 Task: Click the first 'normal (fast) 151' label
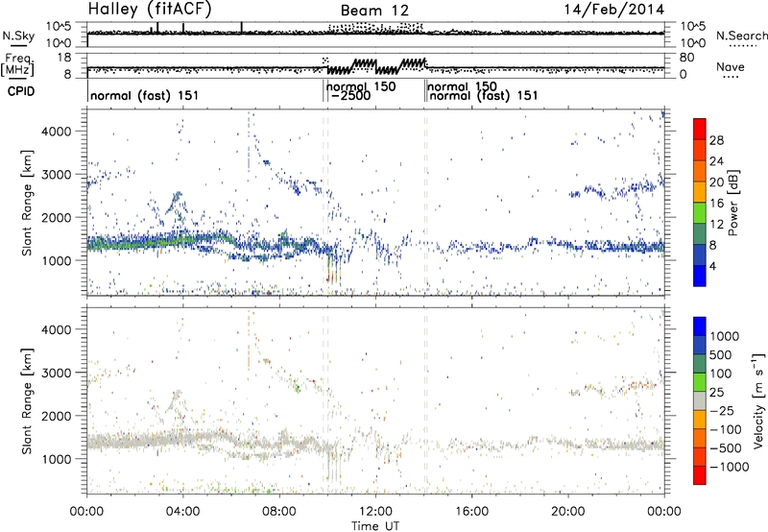click(x=145, y=95)
